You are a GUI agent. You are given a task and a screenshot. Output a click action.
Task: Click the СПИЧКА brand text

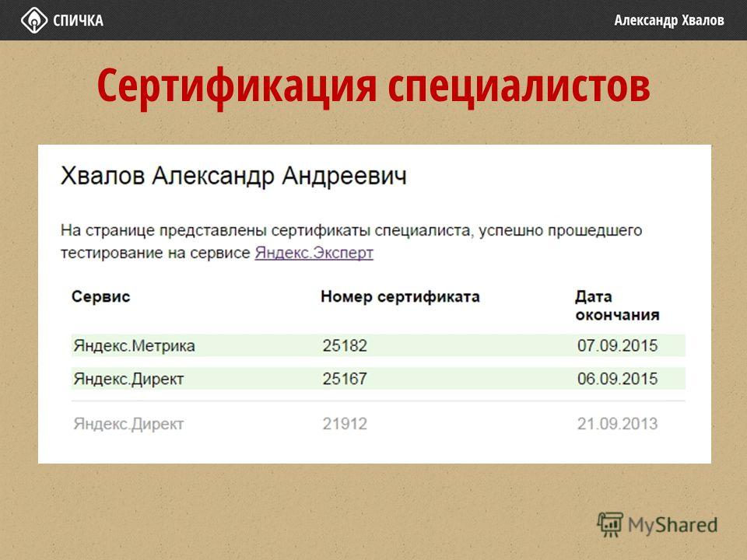click(78, 20)
